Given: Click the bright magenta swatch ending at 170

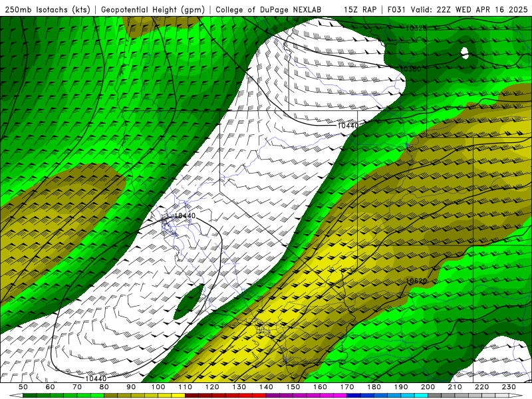Looking at the screenshot, I should [x=340, y=396].
